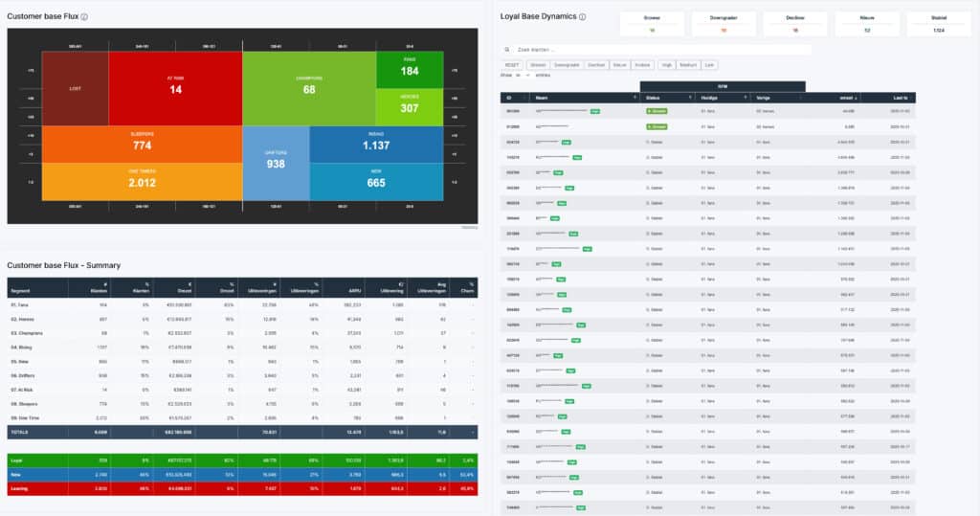Click the Low filter button

click(708, 64)
